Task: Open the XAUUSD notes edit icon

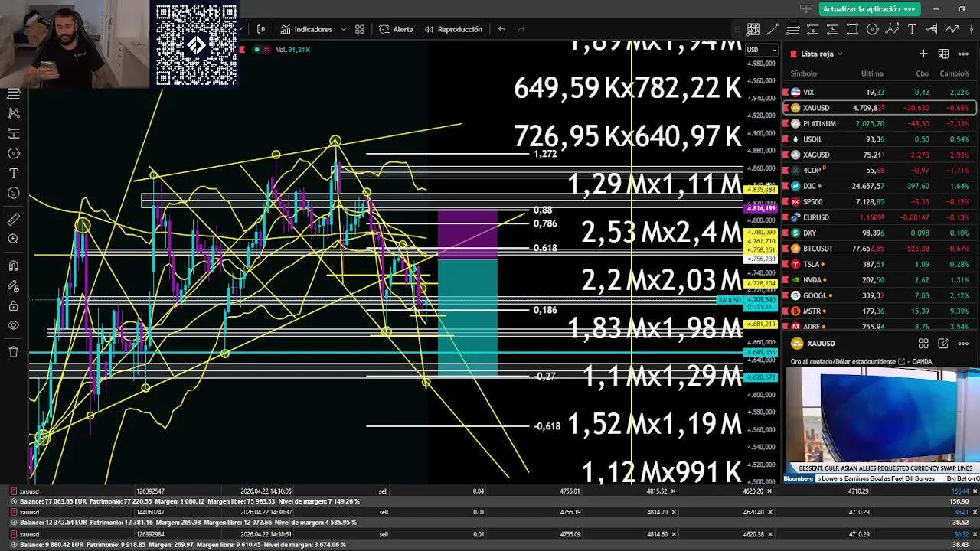Action: click(x=943, y=344)
